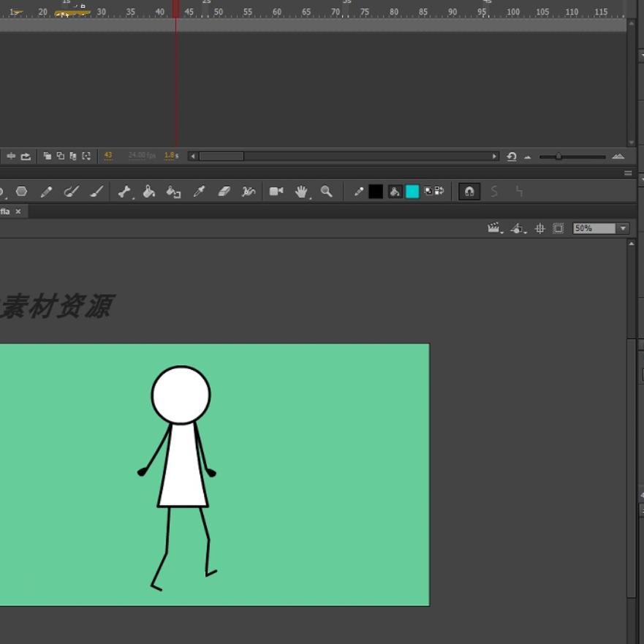Open the toolbar panel options menu
644x644 pixels.
click(628, 173)
